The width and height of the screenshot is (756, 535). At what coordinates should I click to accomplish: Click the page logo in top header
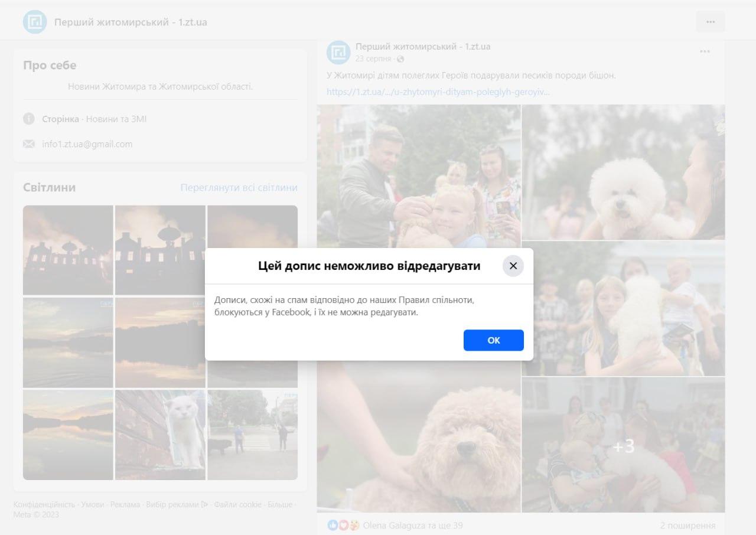pyautogui.click(x=35, y=22)
